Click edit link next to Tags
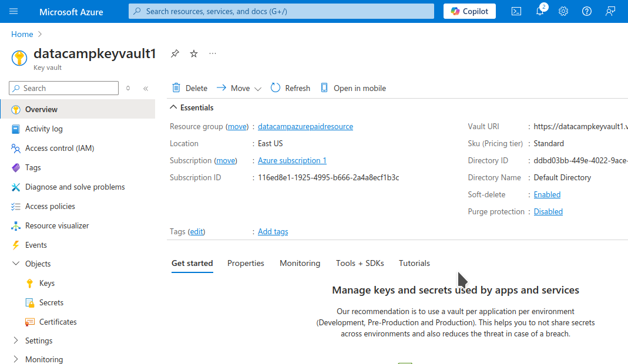Image resolution: width=628 pixels, height=364 pixels. (197, 231)
